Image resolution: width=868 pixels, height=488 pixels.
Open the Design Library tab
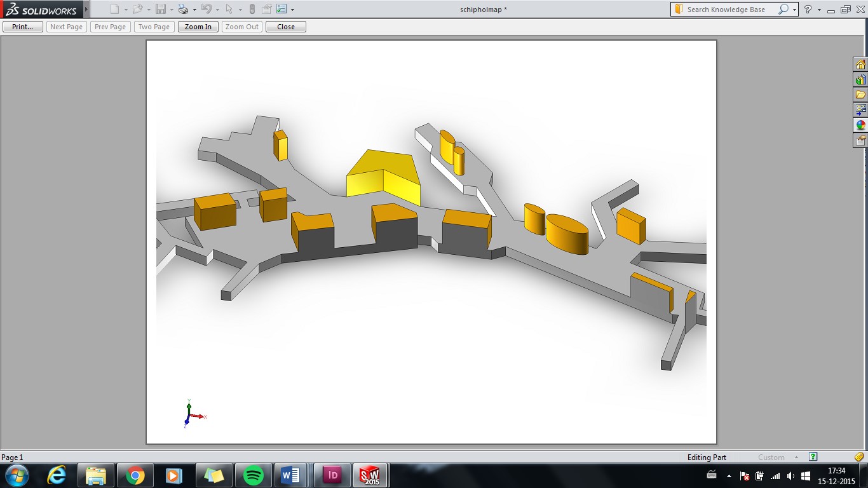coord(860,80)
